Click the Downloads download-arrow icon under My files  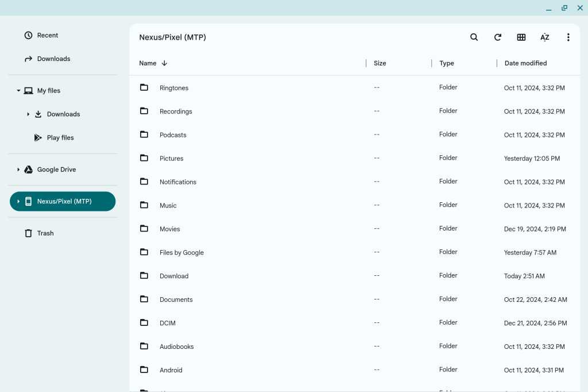(38, 114)
